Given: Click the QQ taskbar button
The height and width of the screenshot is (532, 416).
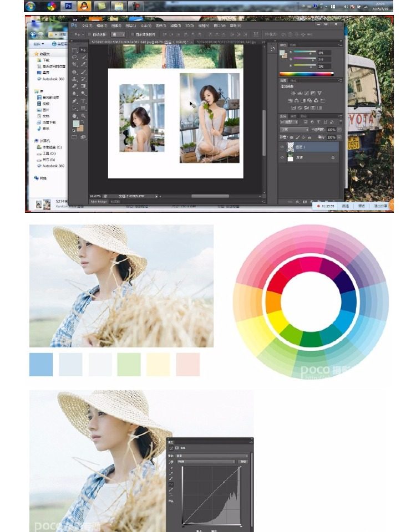Looking at the screenshot, I should tap(84, 6).
